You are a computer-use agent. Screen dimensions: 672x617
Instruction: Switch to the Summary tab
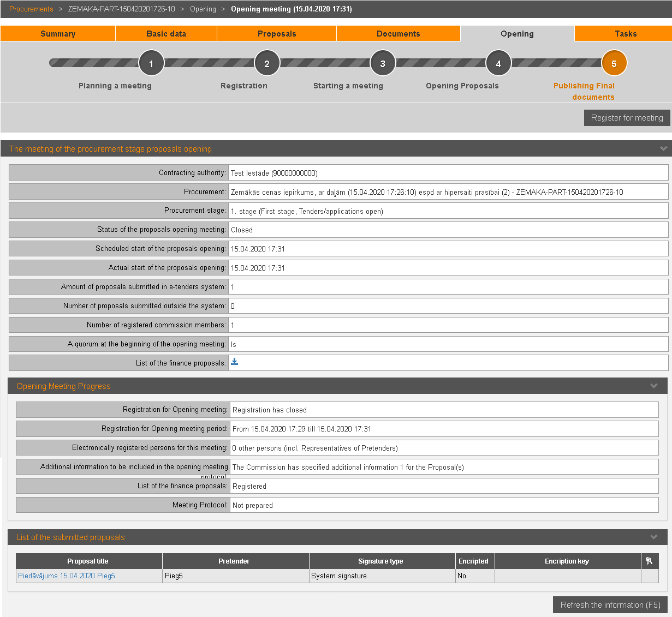point(58,34)
